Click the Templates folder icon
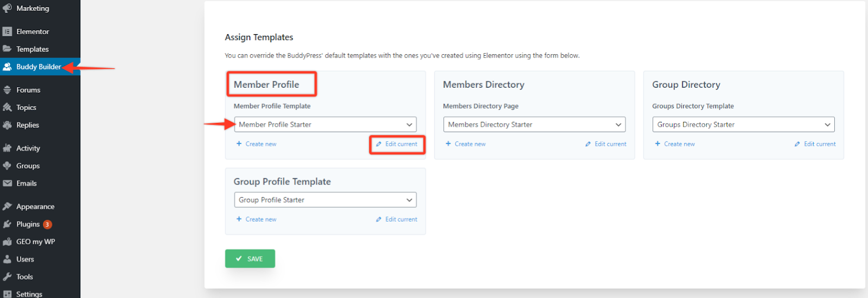This screenshot has width=868, height=298. click(7, 49)
